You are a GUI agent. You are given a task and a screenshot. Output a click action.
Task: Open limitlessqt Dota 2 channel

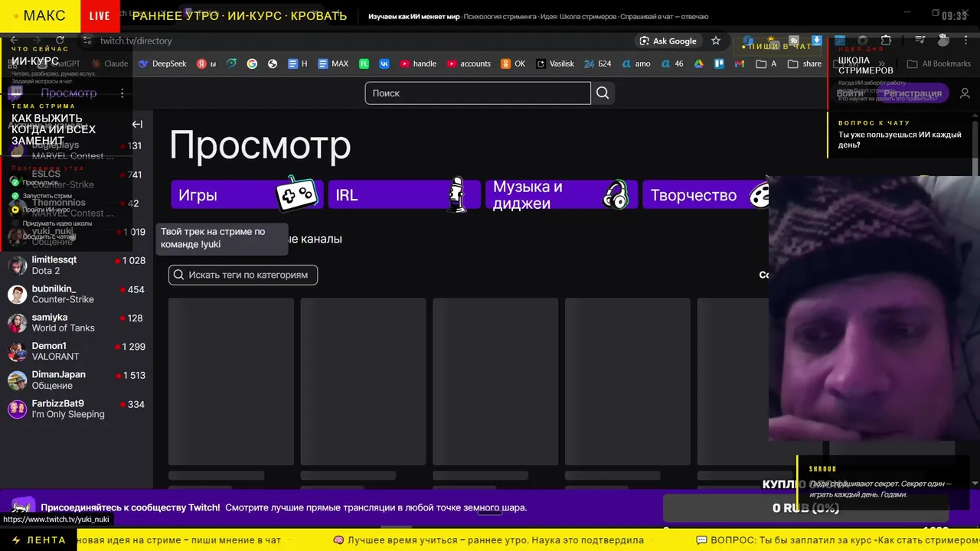click(x=77, y=266)
